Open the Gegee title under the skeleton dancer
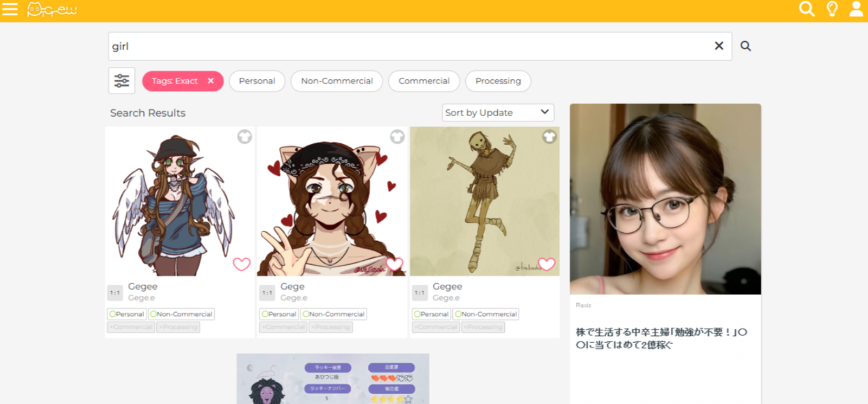 coord(447,287)
